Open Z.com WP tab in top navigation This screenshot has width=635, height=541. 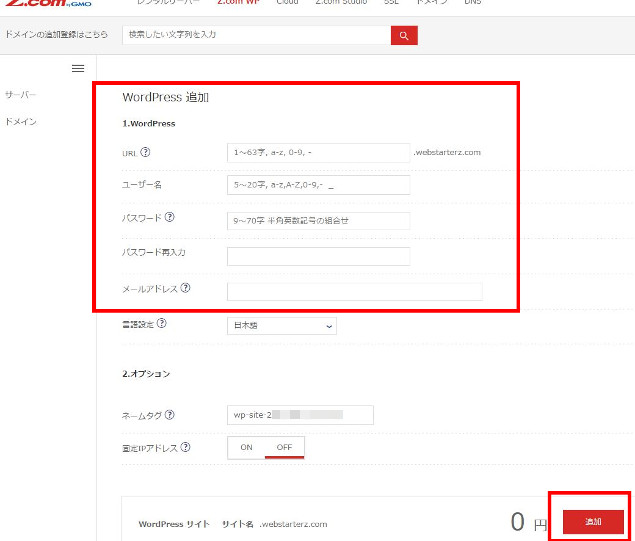(x=238, y=2)
